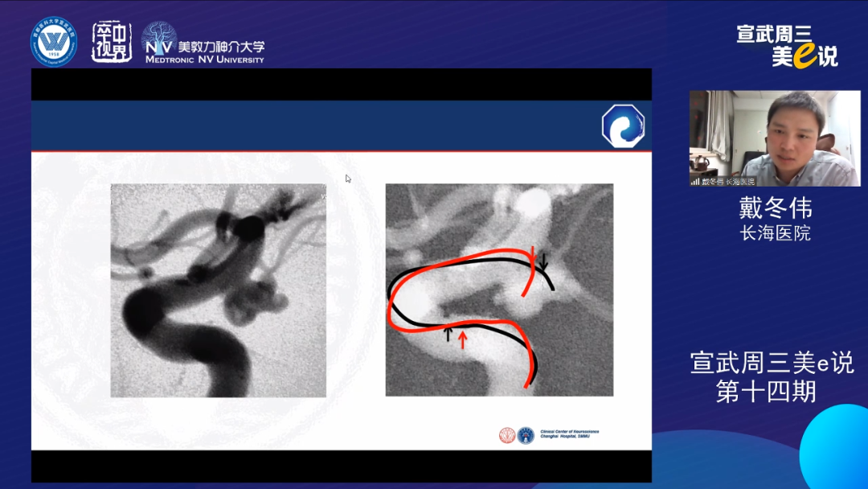
Task: Click "Clinical Center of Neuroscience" footer text
Action: pyautogui.click(x=569, y=431)
